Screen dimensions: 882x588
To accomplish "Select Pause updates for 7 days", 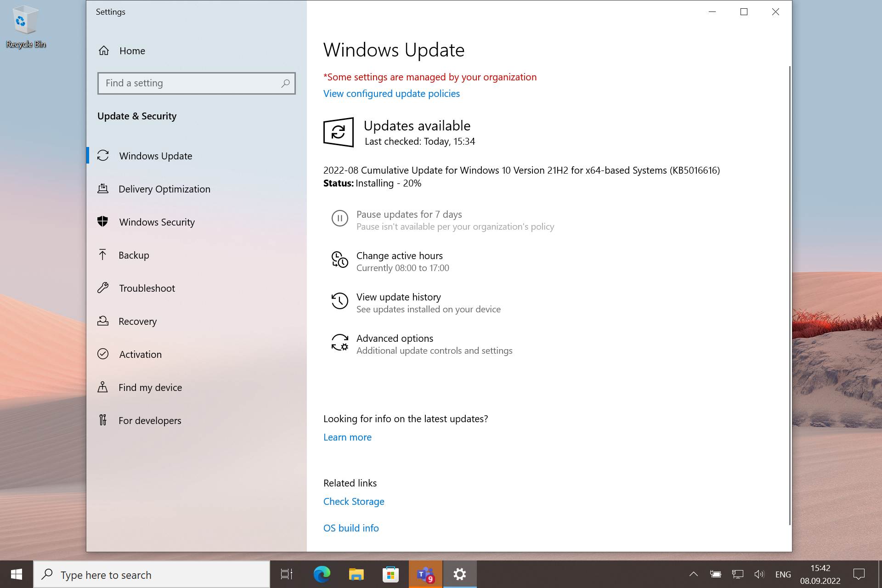I will [x=409, y=214].
